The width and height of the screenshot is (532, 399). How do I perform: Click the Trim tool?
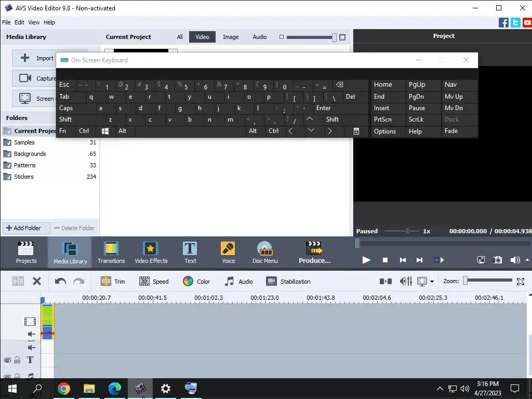click(x=113, y=281)
